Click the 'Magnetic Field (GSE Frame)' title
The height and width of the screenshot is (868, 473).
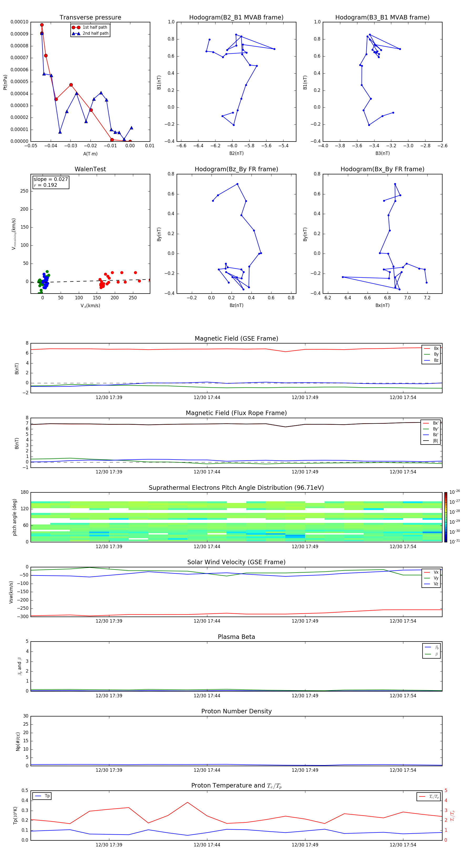point(236,339)
